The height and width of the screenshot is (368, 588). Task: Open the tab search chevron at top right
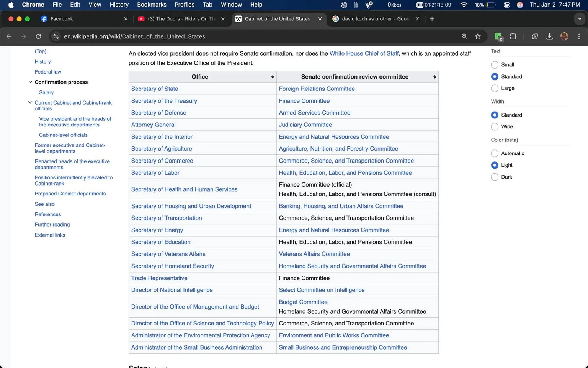[579, 18]
